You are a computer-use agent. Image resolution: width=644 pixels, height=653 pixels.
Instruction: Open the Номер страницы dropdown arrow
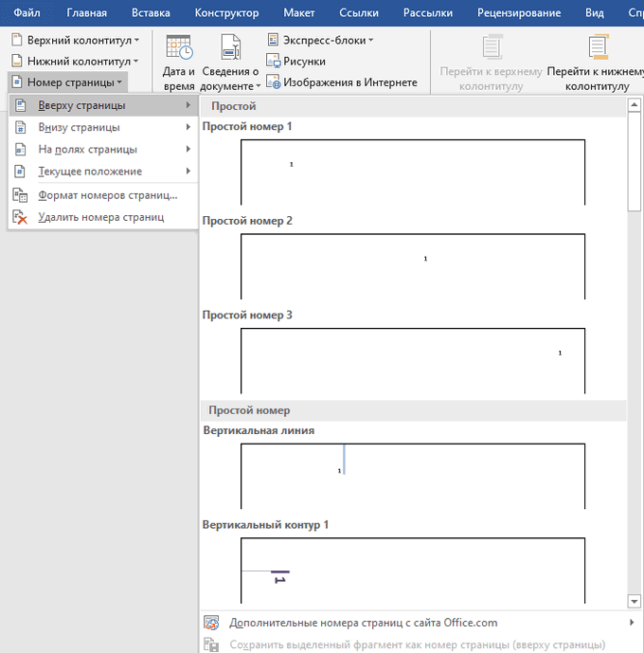[119, 82]
